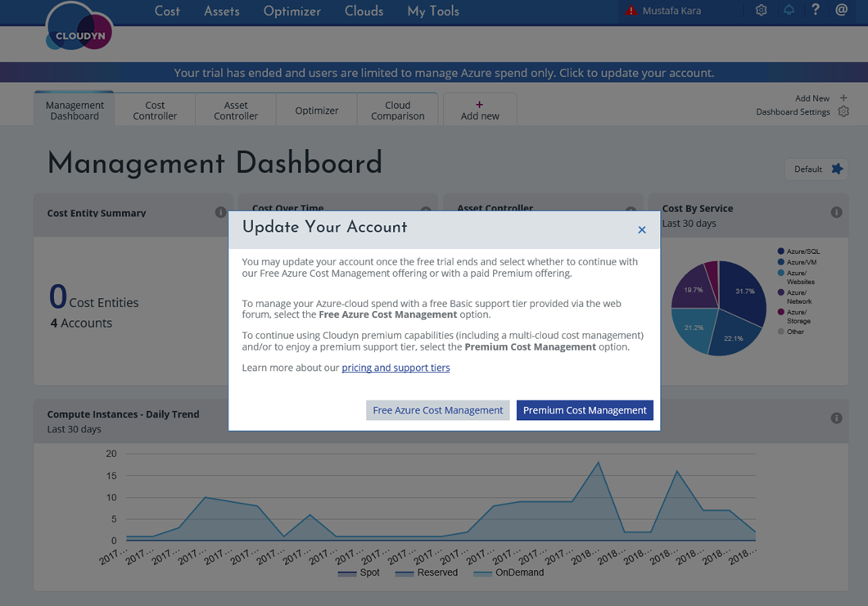Click the Mustafa Kara user name
The height and width of the screenshot is (606, 868).
tap(671, 11)
